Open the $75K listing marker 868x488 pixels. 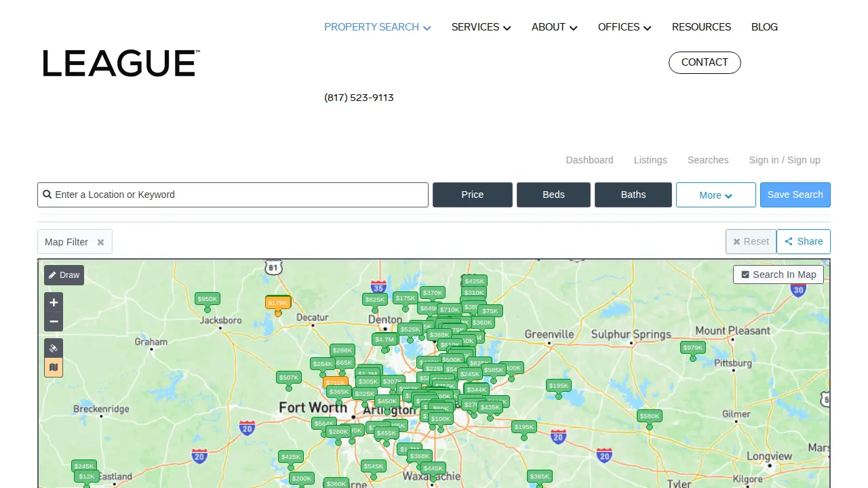point(490,311)
